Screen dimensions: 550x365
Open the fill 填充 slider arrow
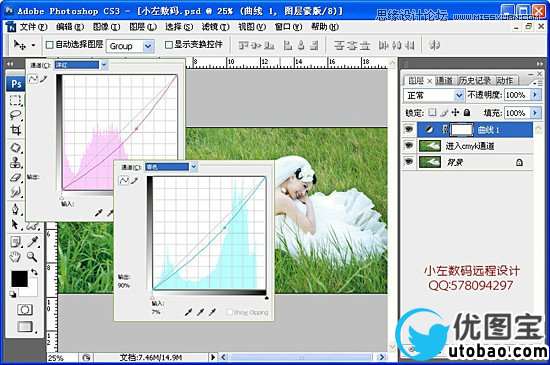(535, 113)
